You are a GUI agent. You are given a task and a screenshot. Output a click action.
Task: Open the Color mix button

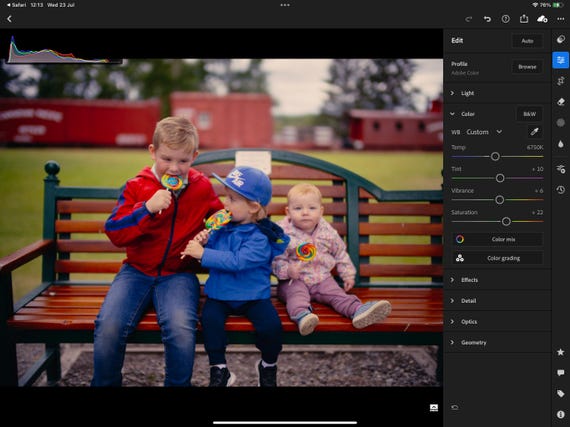(497, 239)
